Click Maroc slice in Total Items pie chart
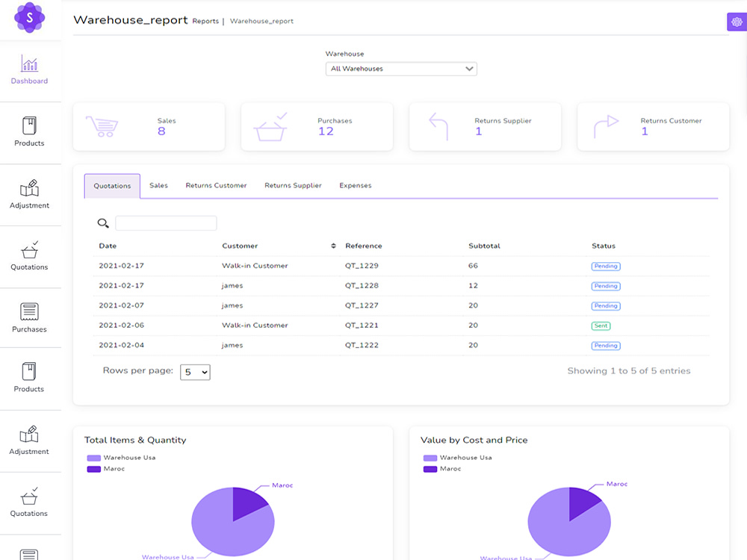The image size is (747, 560). click(x=247, y=502)
